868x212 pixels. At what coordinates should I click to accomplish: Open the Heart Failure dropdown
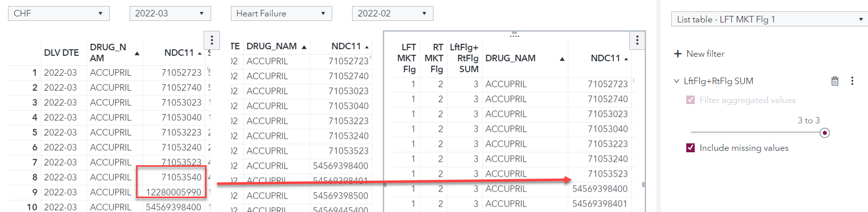pos(281,13)
